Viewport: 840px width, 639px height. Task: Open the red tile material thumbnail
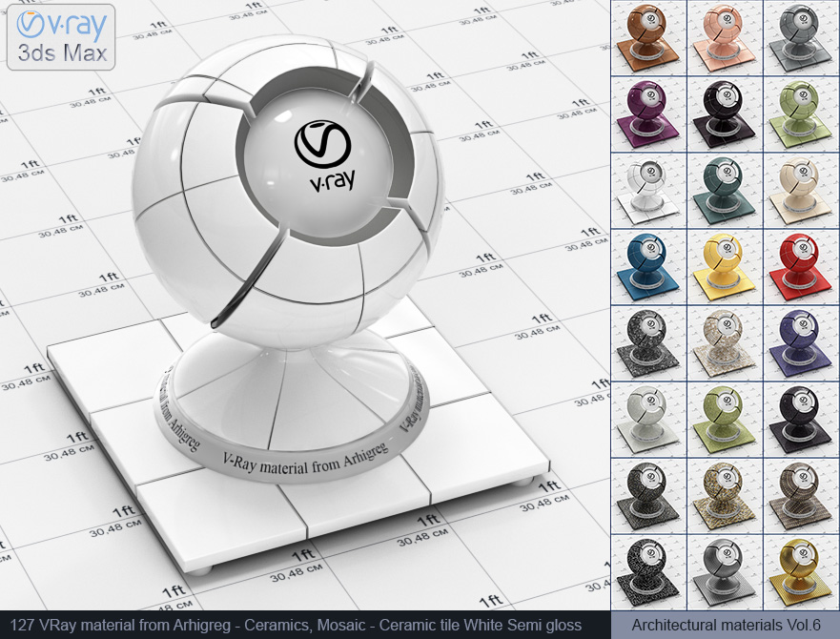coord(802,267)
